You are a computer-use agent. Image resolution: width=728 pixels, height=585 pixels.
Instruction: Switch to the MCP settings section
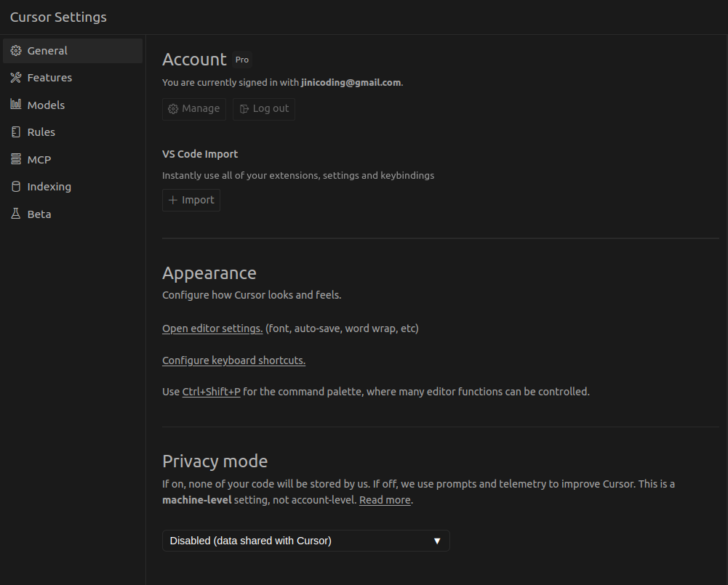(73, 160)
